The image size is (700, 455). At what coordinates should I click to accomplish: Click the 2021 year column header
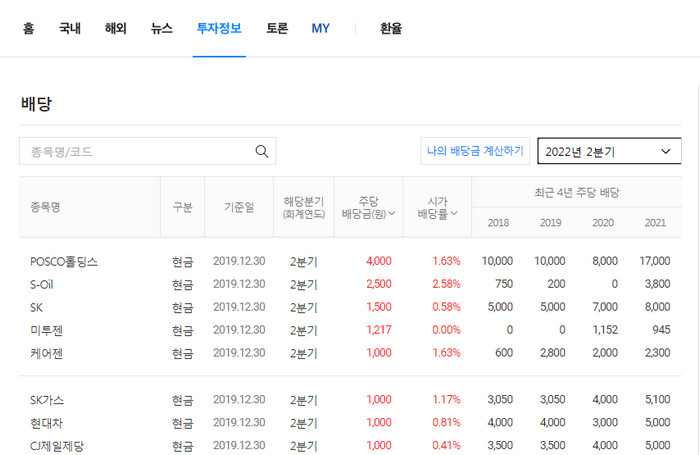(655, 222)
